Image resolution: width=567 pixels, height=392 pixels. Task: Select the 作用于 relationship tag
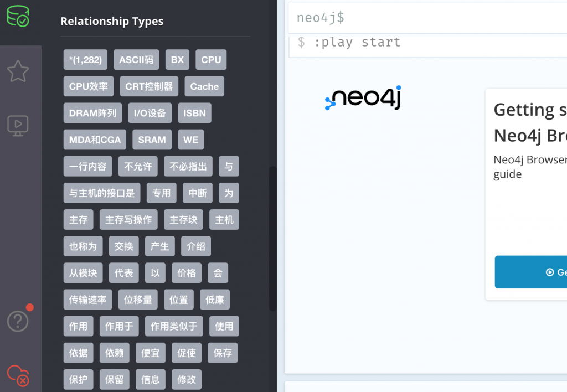120,326
